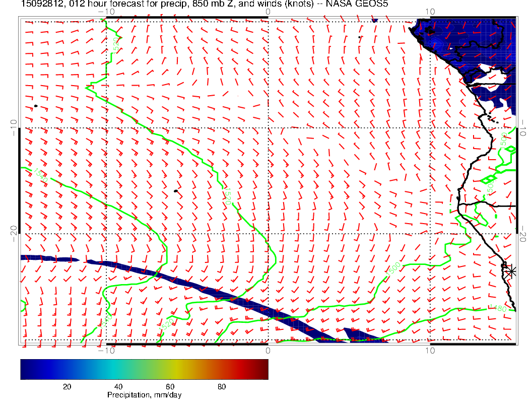Click the colorbar tick label 20
This screenshot has height=411, width=532.
[66, 387]
